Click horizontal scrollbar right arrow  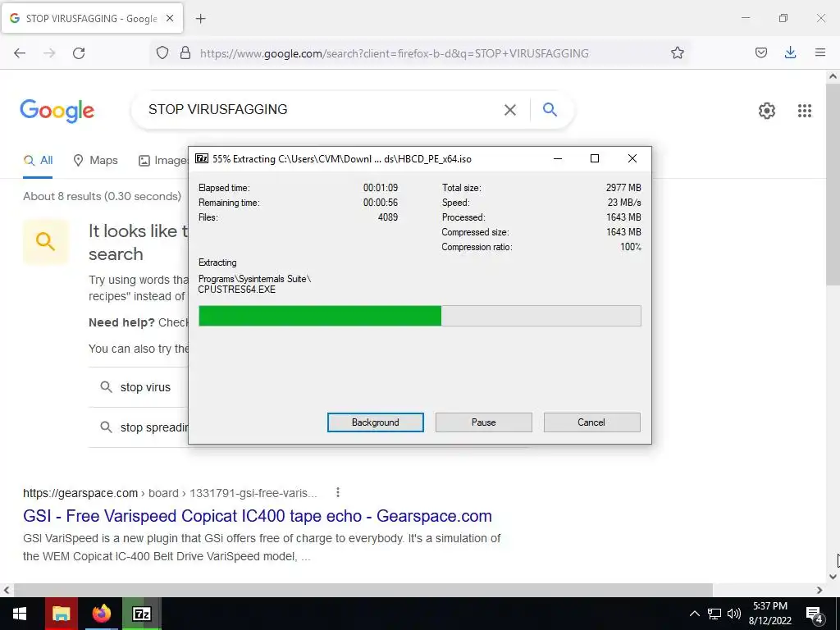[x=819, y=590]
